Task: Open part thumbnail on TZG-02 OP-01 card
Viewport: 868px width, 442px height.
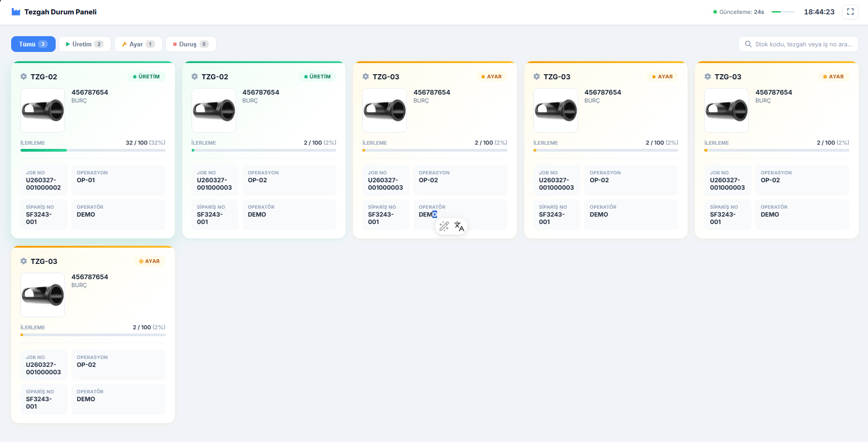Action: click(x=43, y=110)
